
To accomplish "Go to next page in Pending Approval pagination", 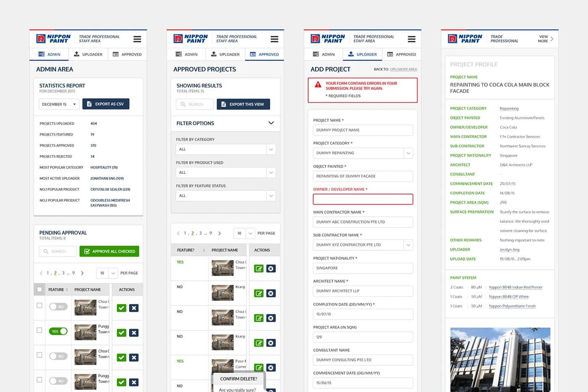I will point(82,273).
